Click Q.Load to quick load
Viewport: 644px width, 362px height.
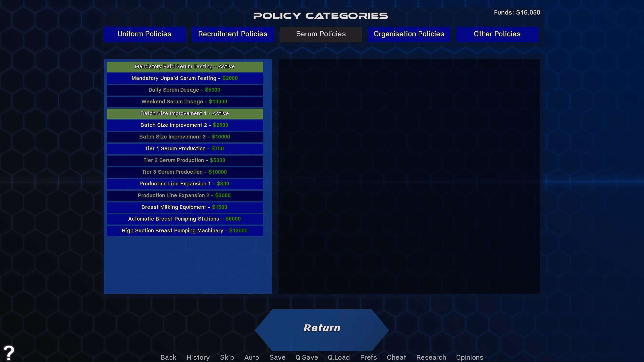(339, 357)
